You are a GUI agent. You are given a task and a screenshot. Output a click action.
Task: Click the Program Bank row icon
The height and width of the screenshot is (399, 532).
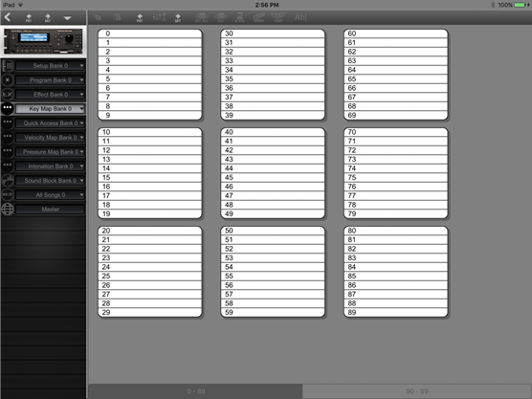[x=8, y=80]
